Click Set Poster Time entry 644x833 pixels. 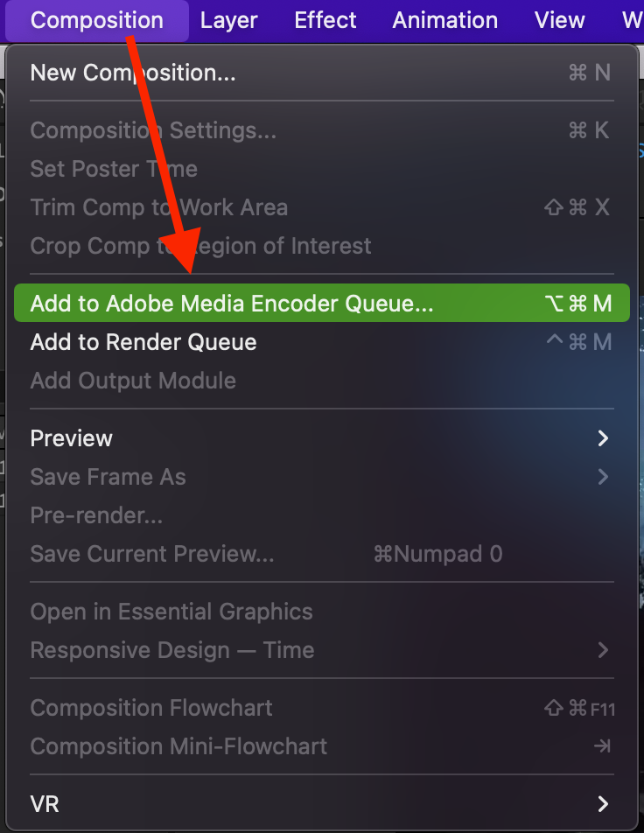click(x=114, y=169)
